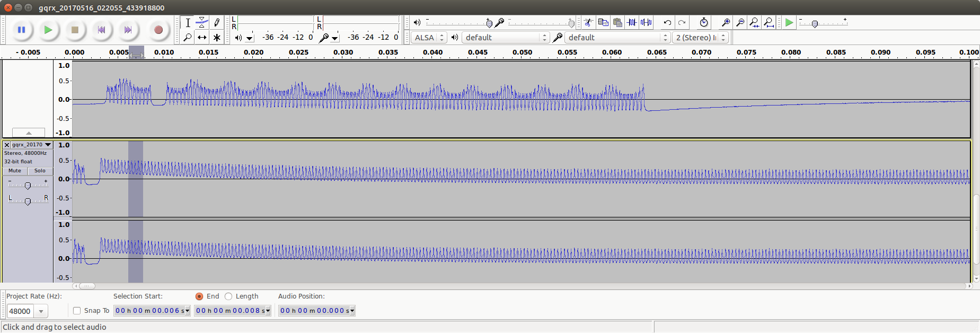
Task: Select the magnifier Zoom tool
Action: [188, 37]
